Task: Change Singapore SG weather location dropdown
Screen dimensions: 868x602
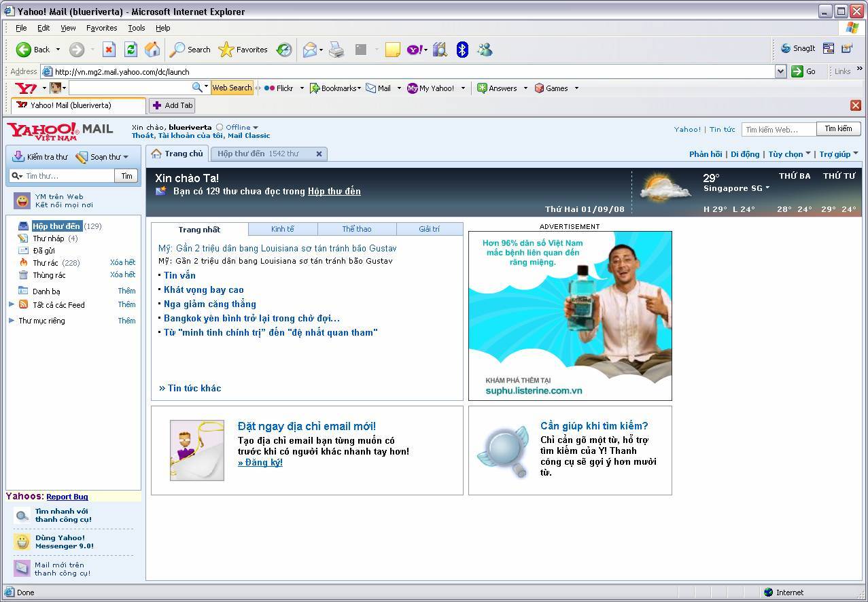Action: [x=736, y=188]
